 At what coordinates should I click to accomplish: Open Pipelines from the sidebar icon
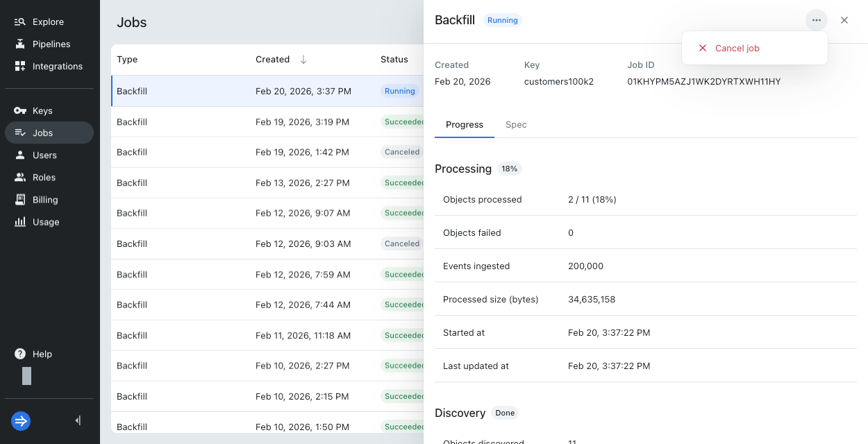pyautogui.click(x=20, y=44)
